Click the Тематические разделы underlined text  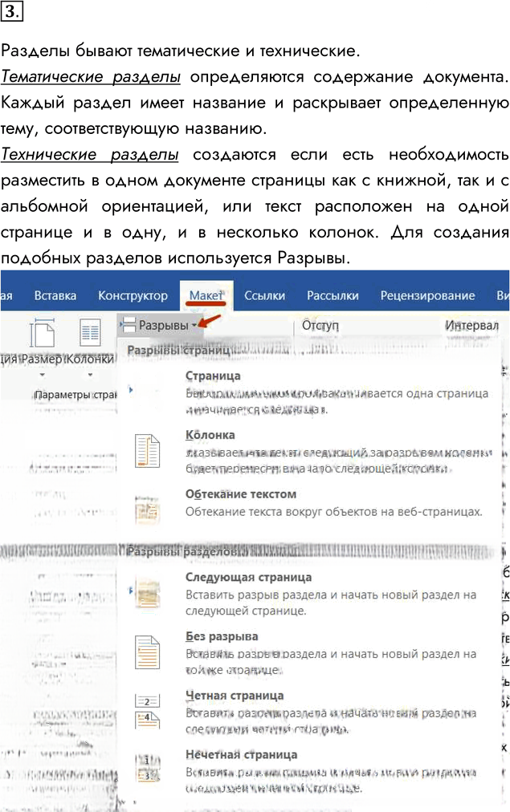coord(91,77)
